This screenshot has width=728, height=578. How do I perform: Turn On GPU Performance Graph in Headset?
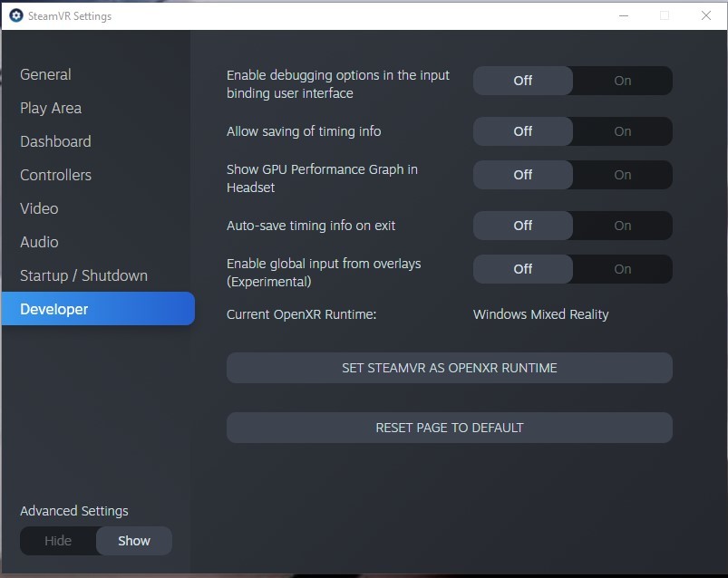(623, 175)
